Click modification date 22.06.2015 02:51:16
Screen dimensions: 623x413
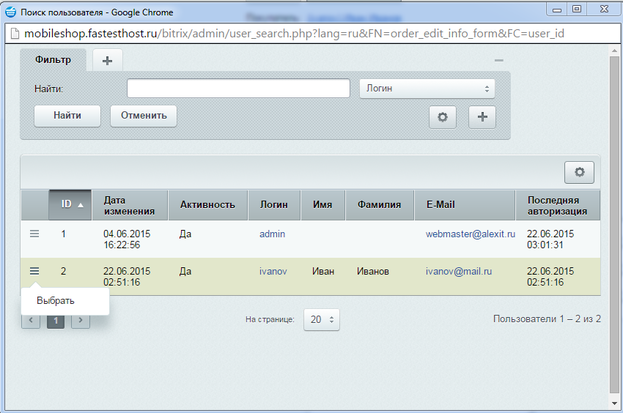pyautogui.click(x=127, y=277)
